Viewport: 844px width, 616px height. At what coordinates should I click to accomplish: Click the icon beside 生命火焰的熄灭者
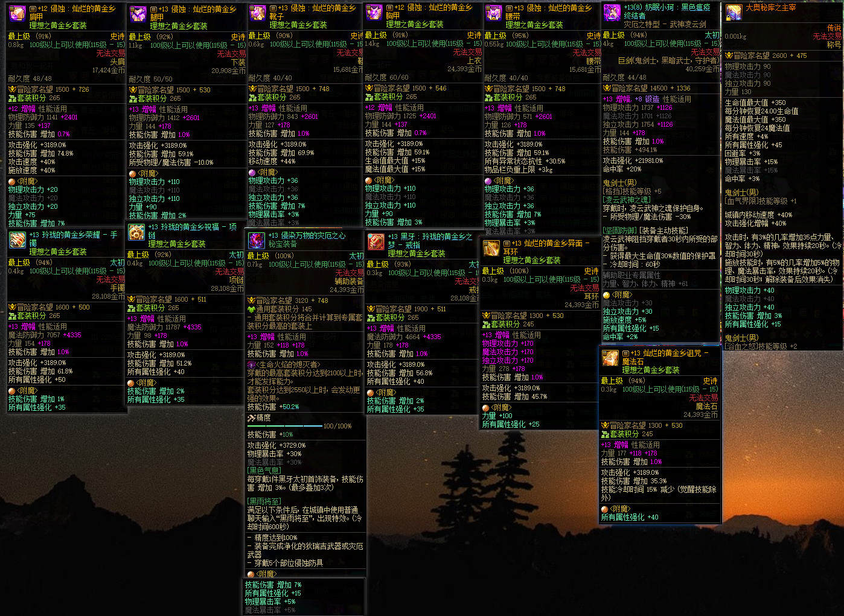tap(252, 365)
